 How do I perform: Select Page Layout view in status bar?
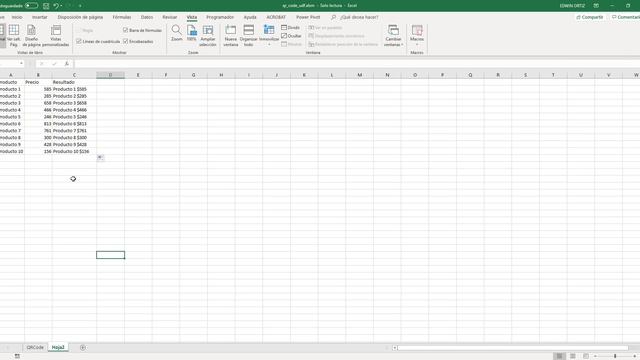pos(573,356)
